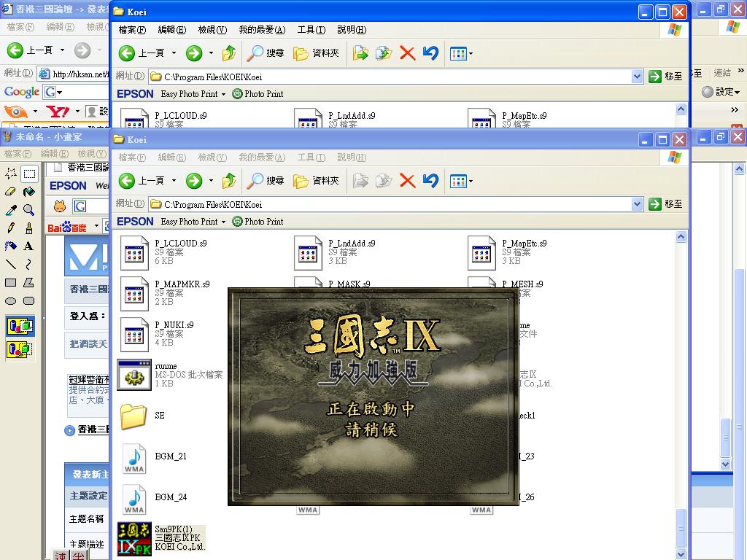Click red Delete X in back Koei window

407,53
